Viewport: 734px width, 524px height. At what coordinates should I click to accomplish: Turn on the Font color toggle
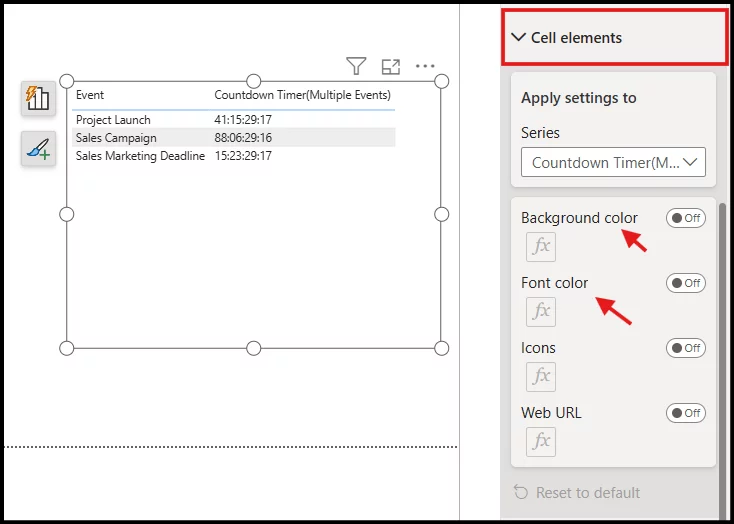[686, 283]
